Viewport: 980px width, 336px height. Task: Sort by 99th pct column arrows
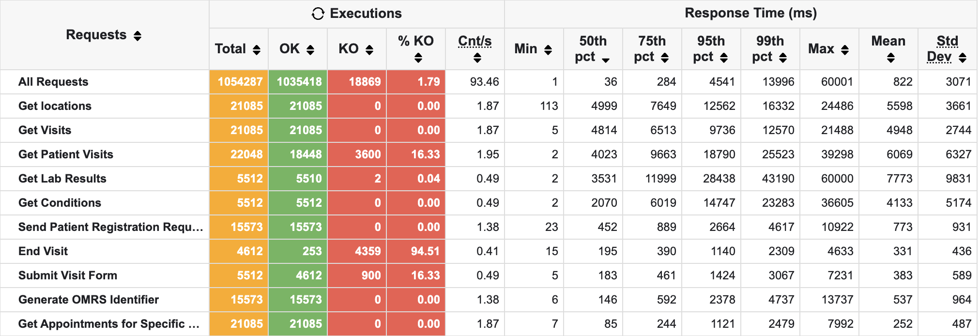[783, 58]
